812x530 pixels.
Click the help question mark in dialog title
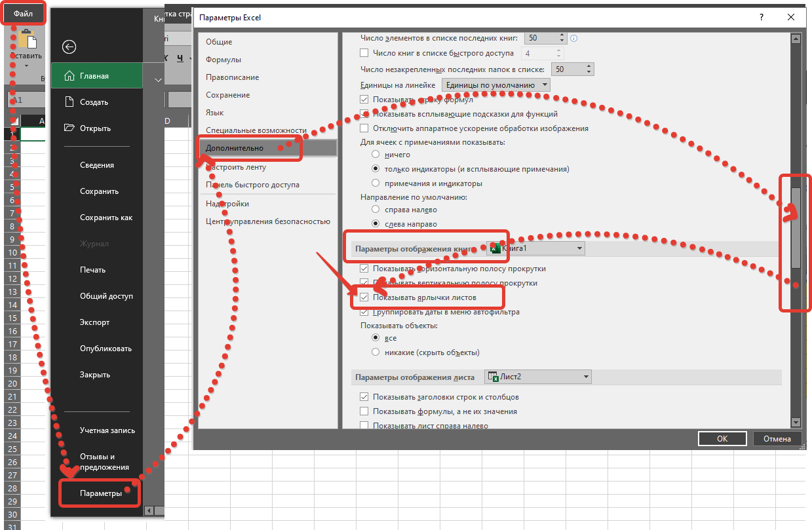point(761,18)
